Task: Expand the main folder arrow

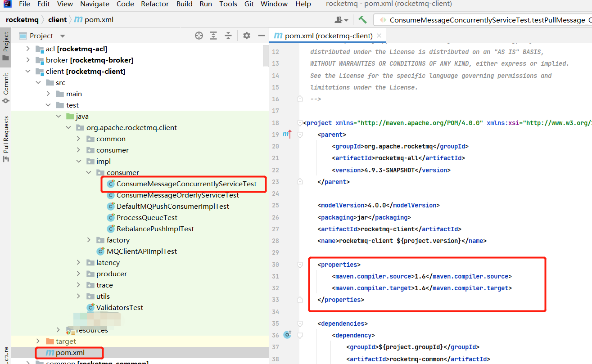Action: (49, 94)
